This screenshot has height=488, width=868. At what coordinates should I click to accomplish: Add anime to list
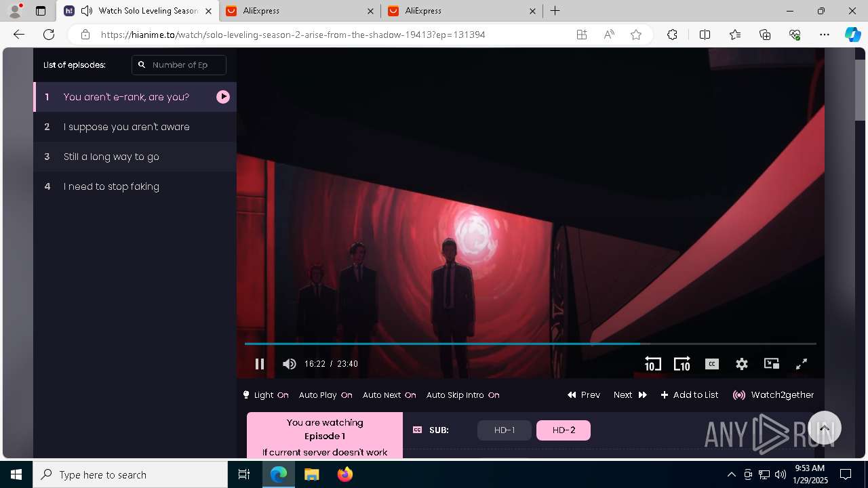[x=690, y=395]
